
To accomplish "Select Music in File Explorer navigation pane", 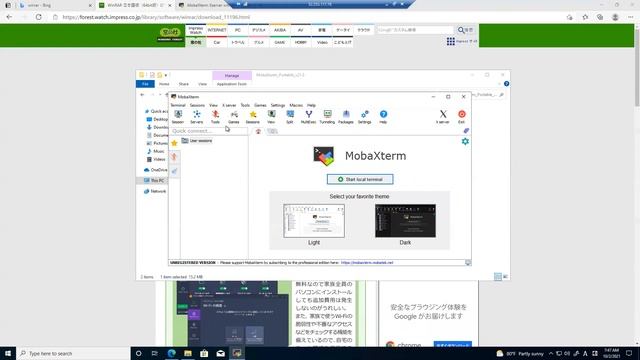I will pos(156,151).
